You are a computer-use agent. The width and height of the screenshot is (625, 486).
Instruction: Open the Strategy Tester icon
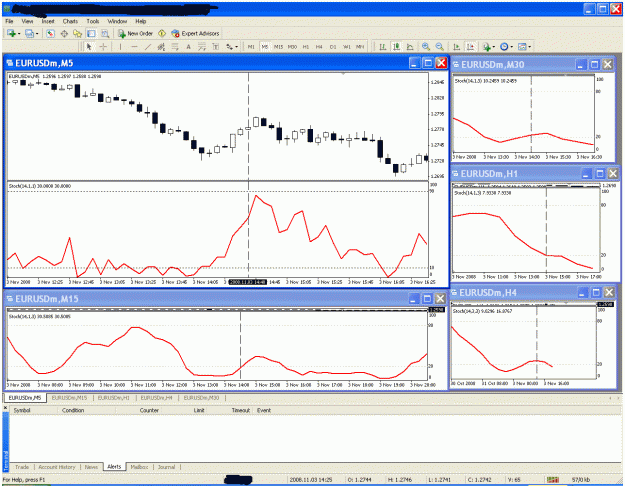coord(105,33)
